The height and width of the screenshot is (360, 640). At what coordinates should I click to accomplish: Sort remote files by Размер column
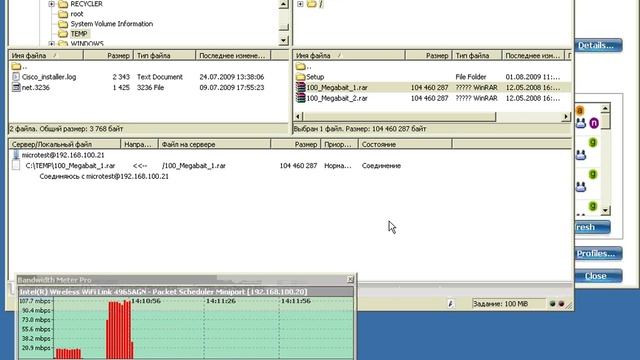[x=429, y=56]
